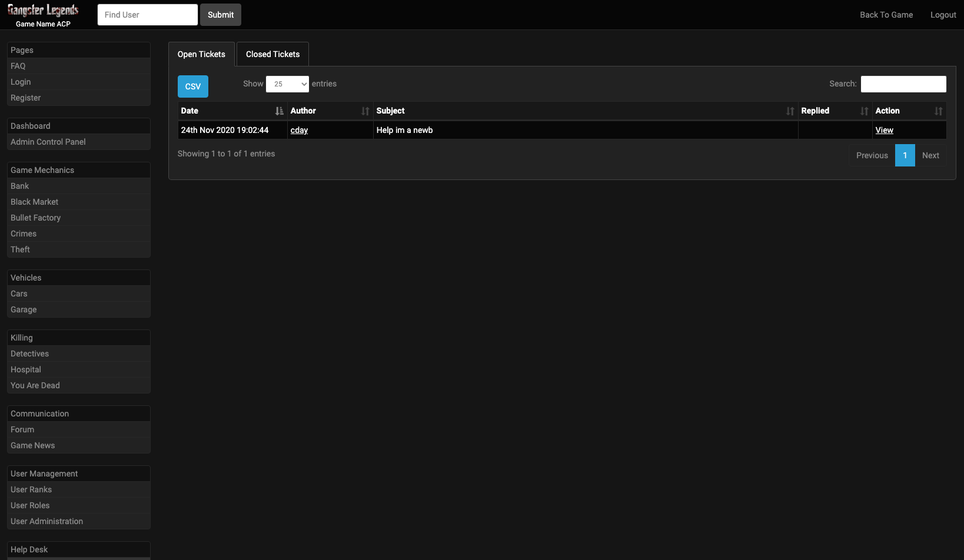Click into the table Search box

[903, 84]
